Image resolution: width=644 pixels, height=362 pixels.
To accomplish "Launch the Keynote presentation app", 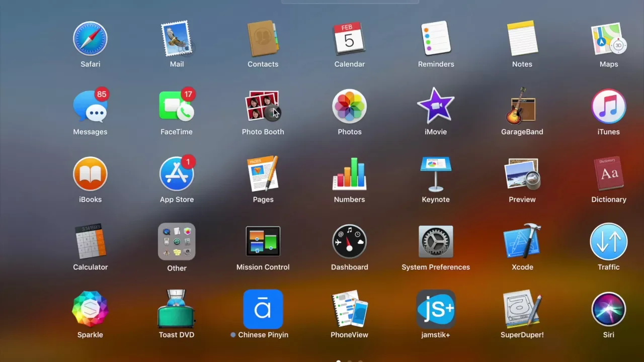I will tap(436, 174).
